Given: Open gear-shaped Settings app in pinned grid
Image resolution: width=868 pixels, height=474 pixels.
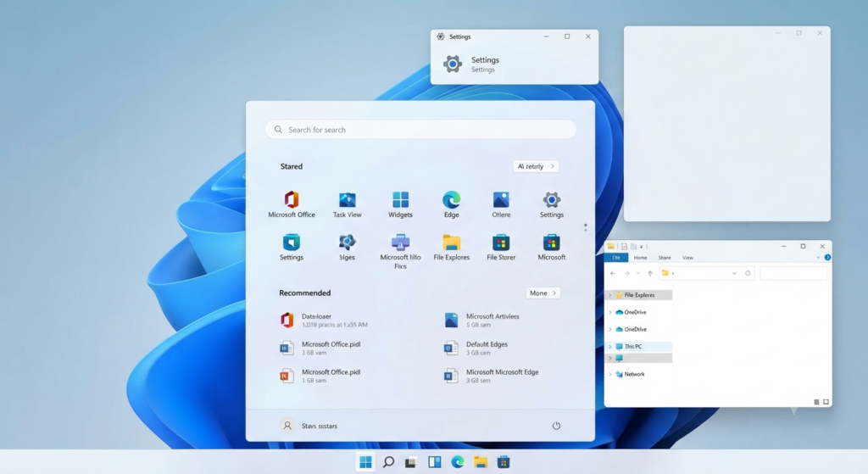Looking at the screenshot, I should point(551,204).
